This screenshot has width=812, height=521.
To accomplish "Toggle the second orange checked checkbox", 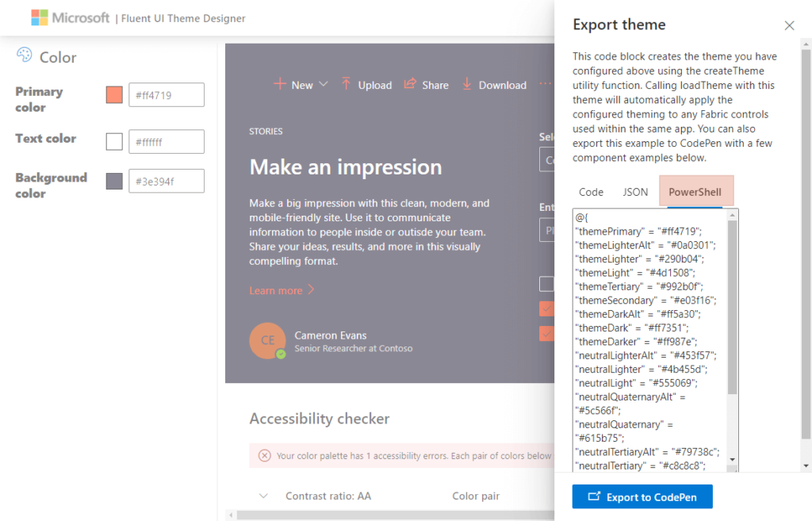I will click(x=546, y=334).
